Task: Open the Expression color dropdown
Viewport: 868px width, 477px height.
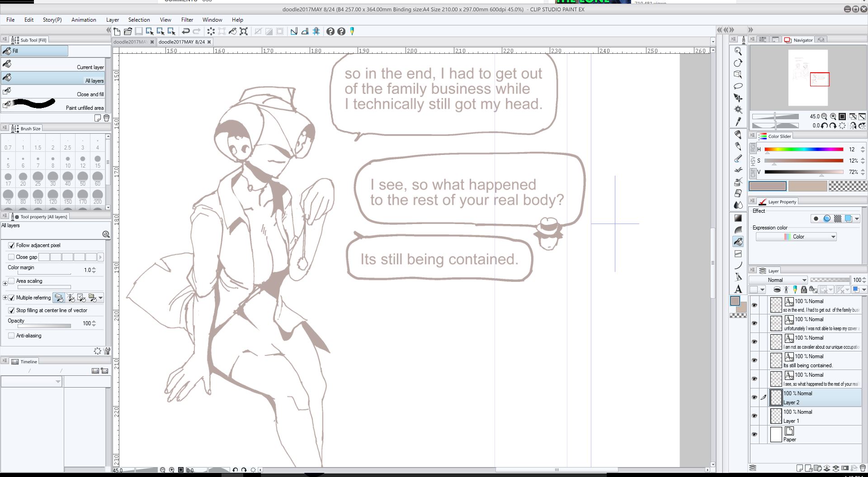Action: pyautogui.click(x=796, y=237)
